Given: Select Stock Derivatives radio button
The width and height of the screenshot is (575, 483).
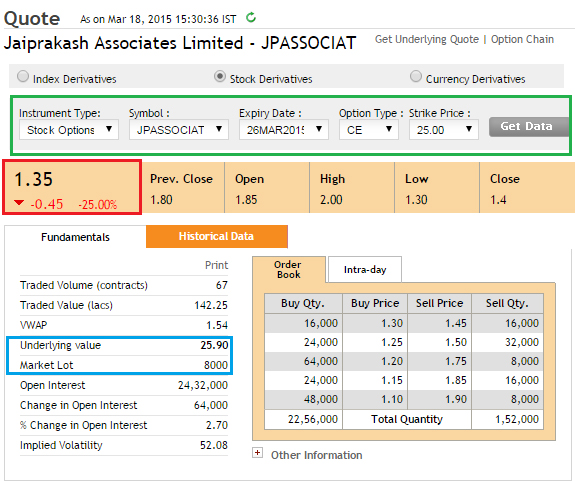Looking at the screenshot, I should (220, 76).
